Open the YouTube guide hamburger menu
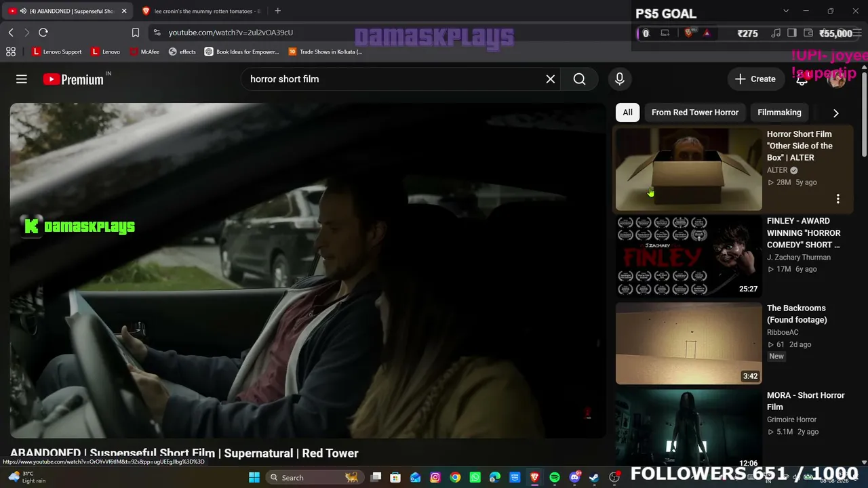 [x=22, y=79]
